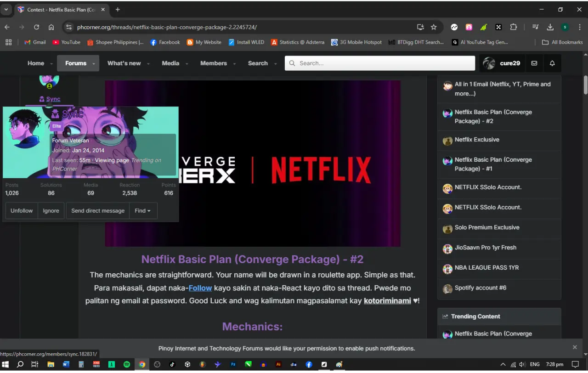Open the All Bookmarks folder

tap(562, 42)
